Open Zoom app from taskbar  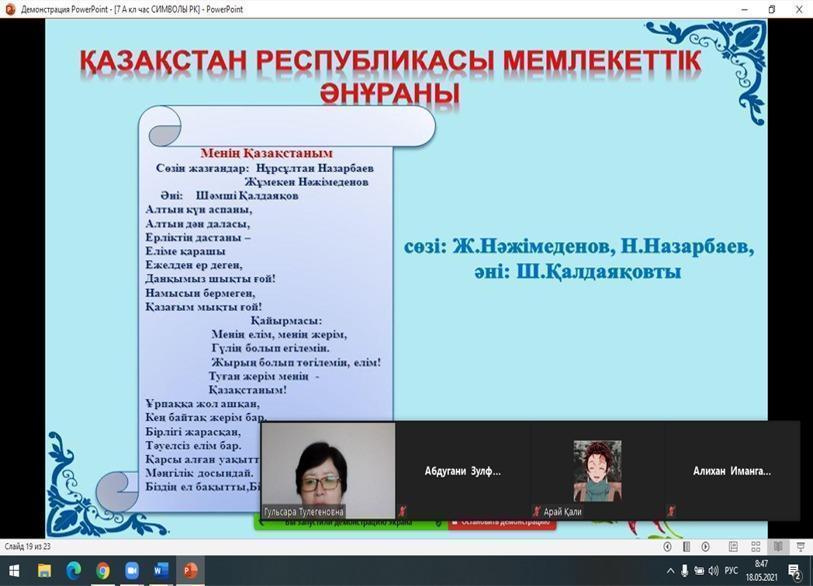132,571
